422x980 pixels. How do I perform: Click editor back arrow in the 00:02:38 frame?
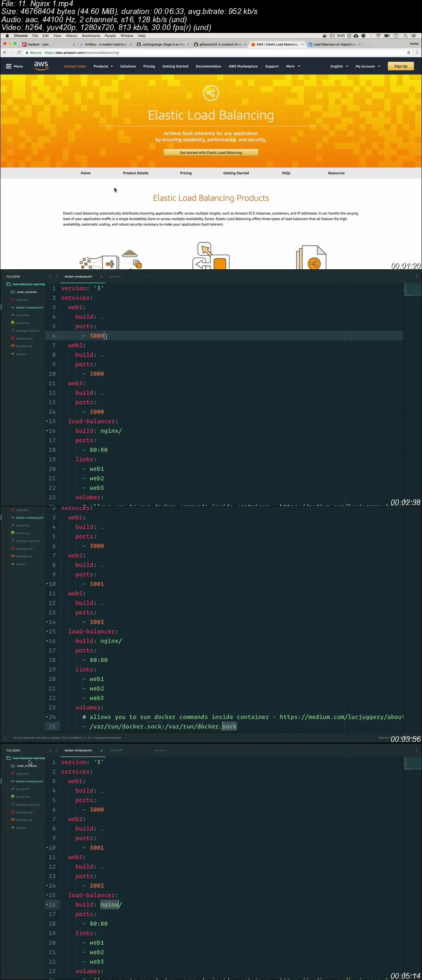click(x=50, y=277)
